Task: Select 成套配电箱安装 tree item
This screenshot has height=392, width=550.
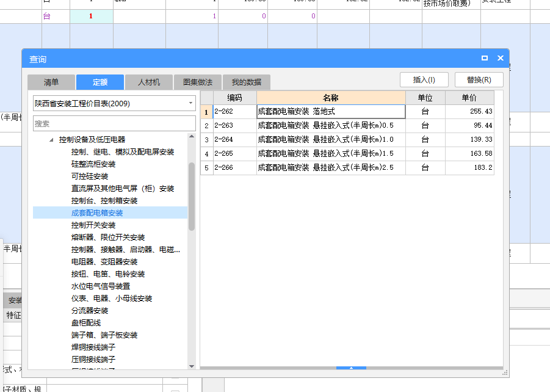Action: [97, 213]
